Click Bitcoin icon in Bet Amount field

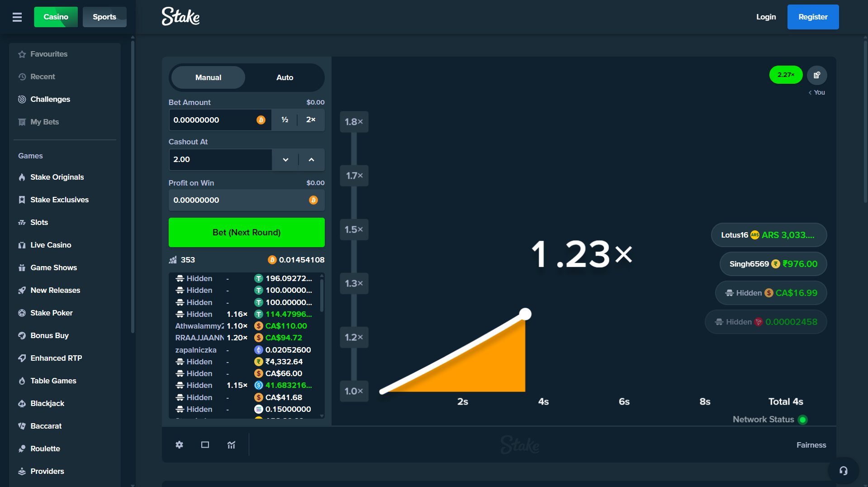[261, 120]
